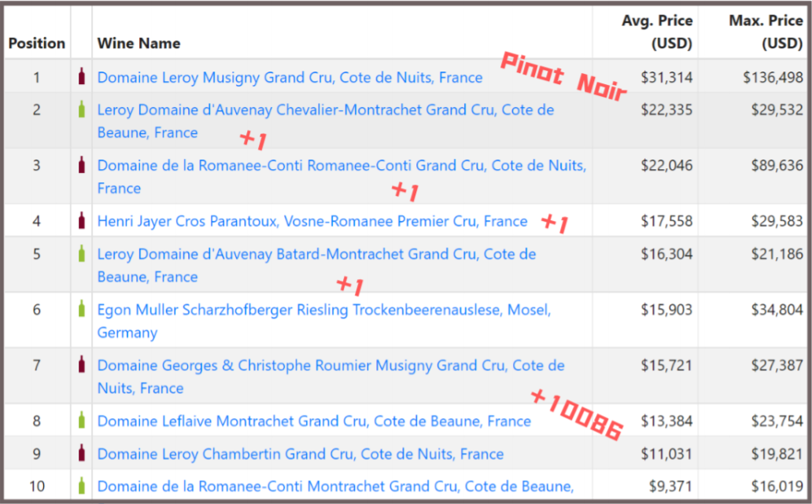This screenshot has height=504, width=812.
Task: Click red bottle icon for Romanee-Conti Grand Cru
Action: pos(81,166)
